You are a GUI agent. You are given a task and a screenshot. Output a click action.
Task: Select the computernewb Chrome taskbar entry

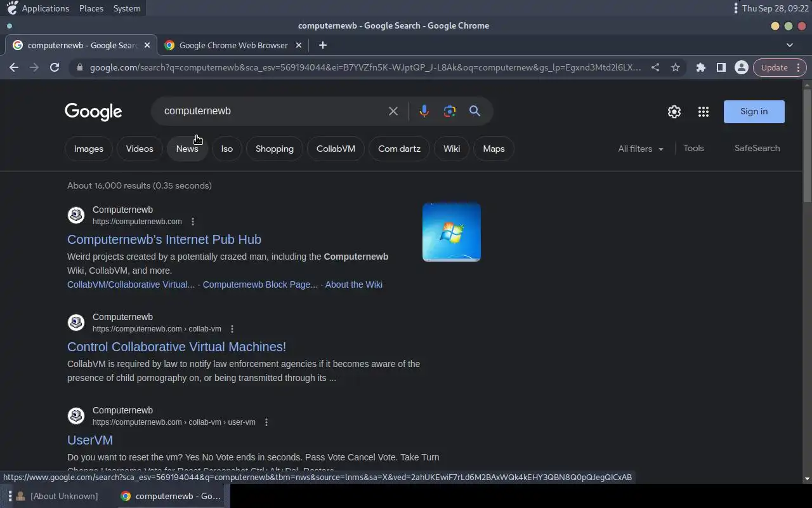(171, 496)
